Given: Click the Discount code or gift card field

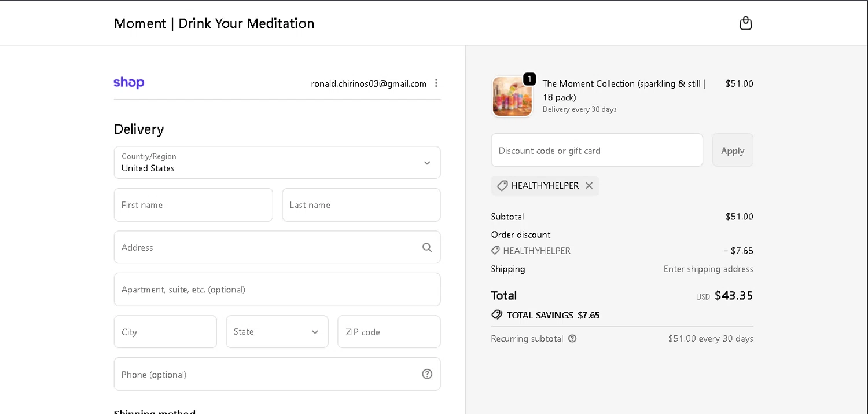Looking at the screenshot, I should 597,151.
